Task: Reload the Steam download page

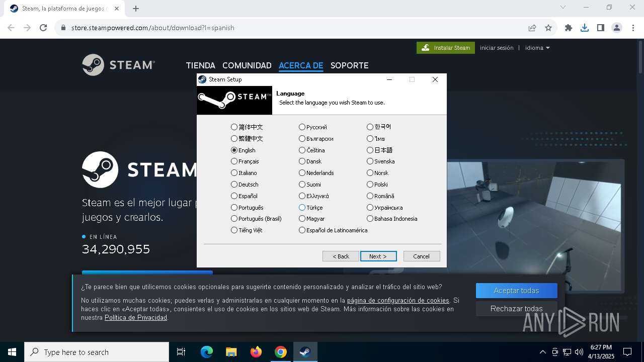Action: [x=43, y=28]
